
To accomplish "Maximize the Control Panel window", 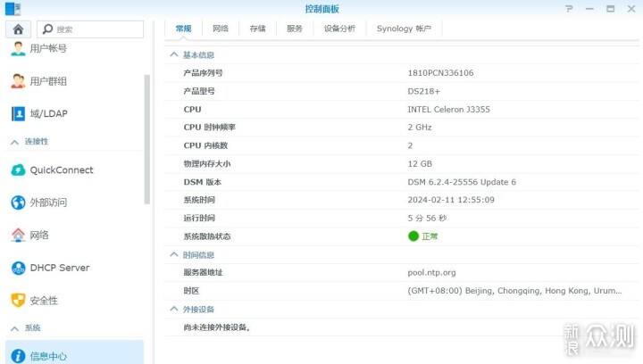I will coord(611,9).
